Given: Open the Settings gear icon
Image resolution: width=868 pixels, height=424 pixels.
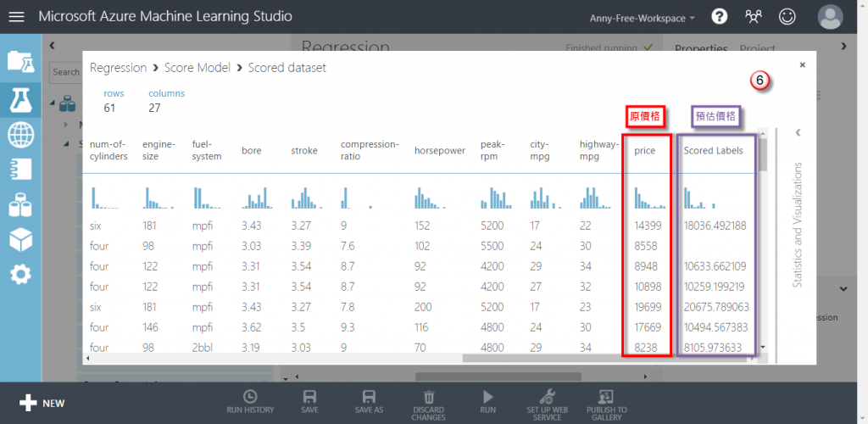Looking at the screenshot, I should tap(20, 274).
